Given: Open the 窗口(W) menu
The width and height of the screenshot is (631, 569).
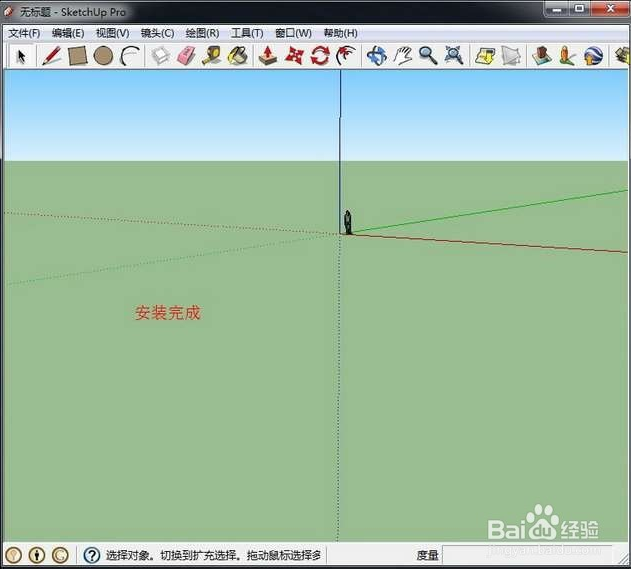Looking at the screenshot, I should tap(293, 33).
